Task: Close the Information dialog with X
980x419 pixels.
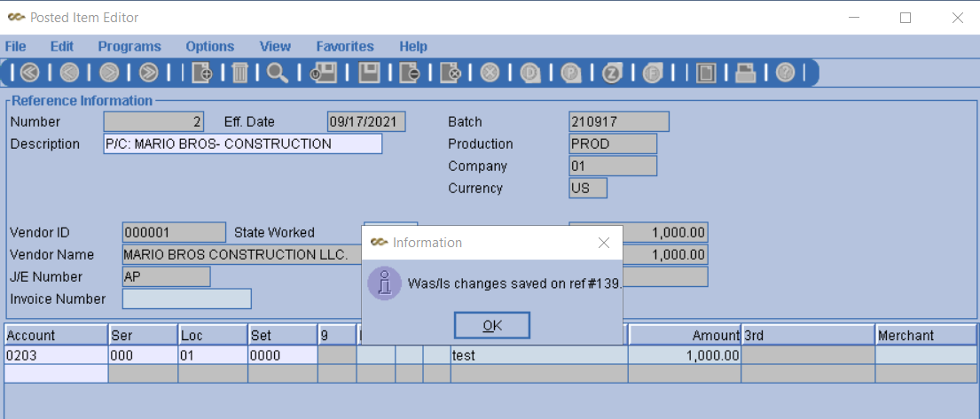Action: [604, 243]
